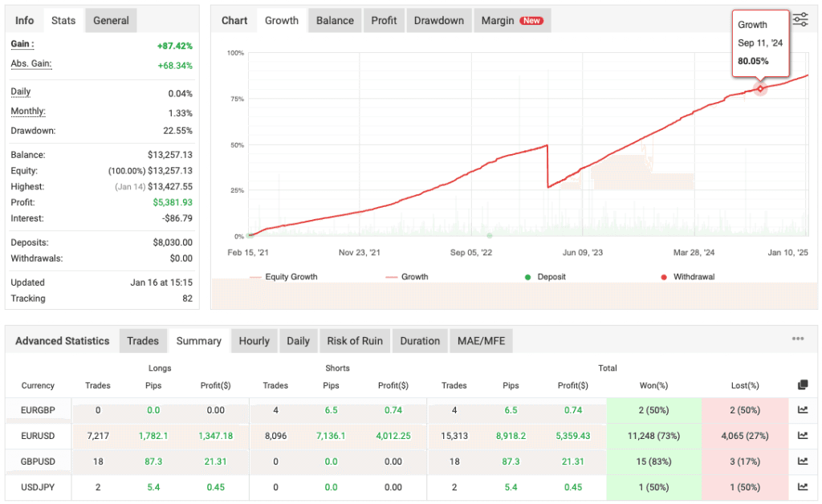Viewport: 822px width, 504px height.
Task: Open the Hourly statistics tab
Action: [254, 340]
